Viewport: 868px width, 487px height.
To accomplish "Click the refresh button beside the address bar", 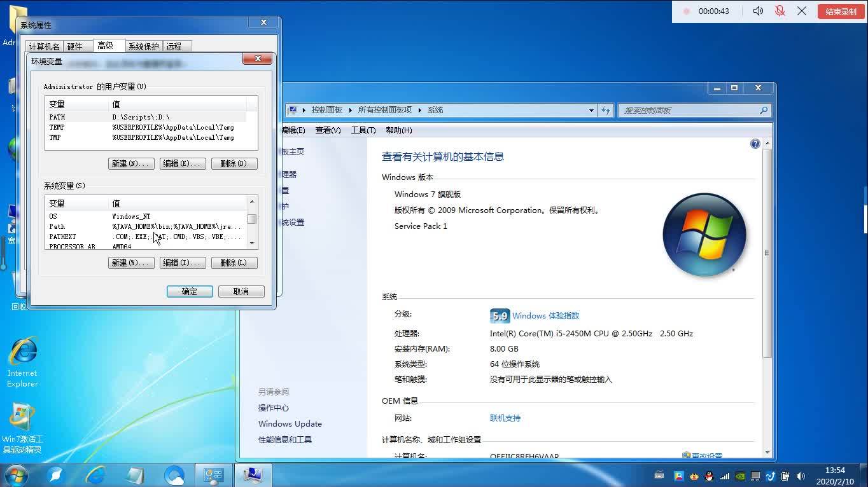I will tap(606, 110).
